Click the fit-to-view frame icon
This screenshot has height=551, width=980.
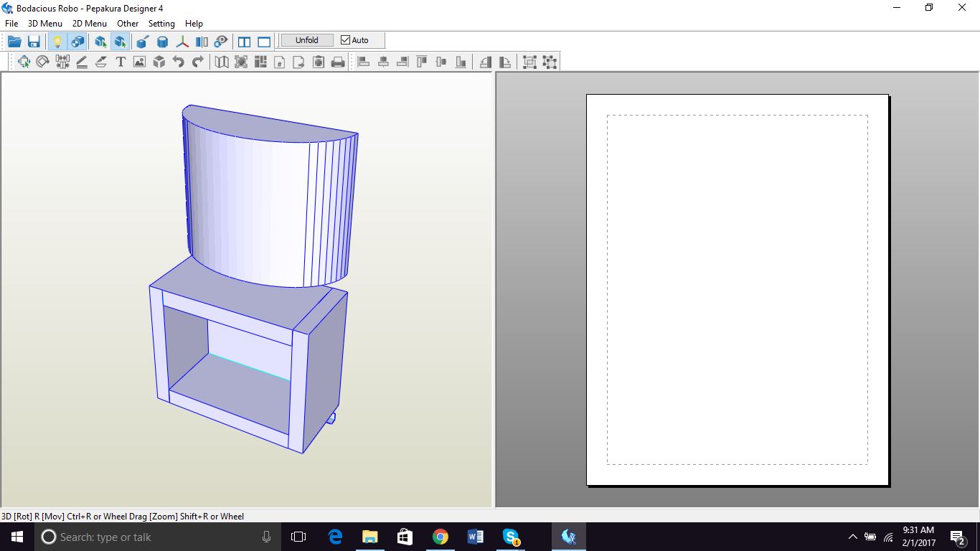click(241, 62)
